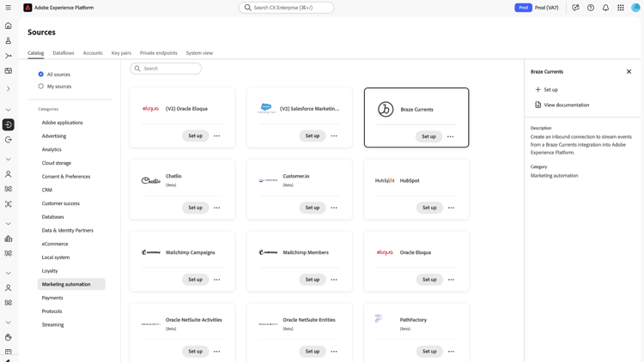Open the notifications bell icon
The width and height of the screenshot is (644, 362).
pyautogui.click(x=605, y=8)
